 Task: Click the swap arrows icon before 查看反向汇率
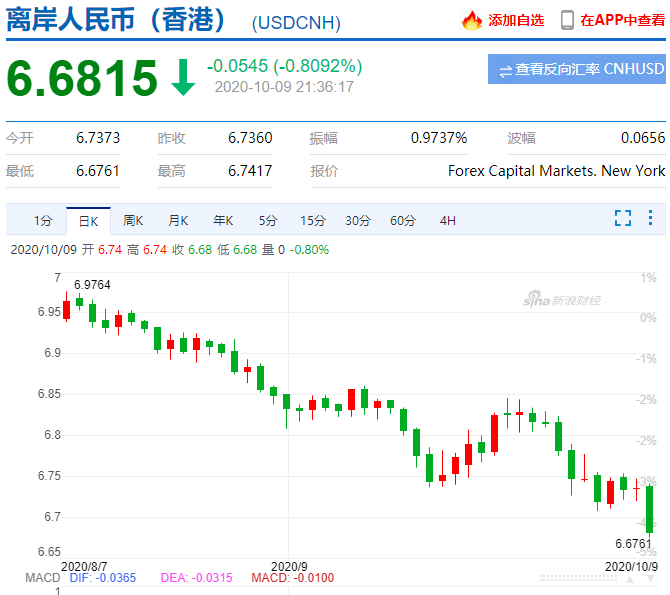click(506, 70)
